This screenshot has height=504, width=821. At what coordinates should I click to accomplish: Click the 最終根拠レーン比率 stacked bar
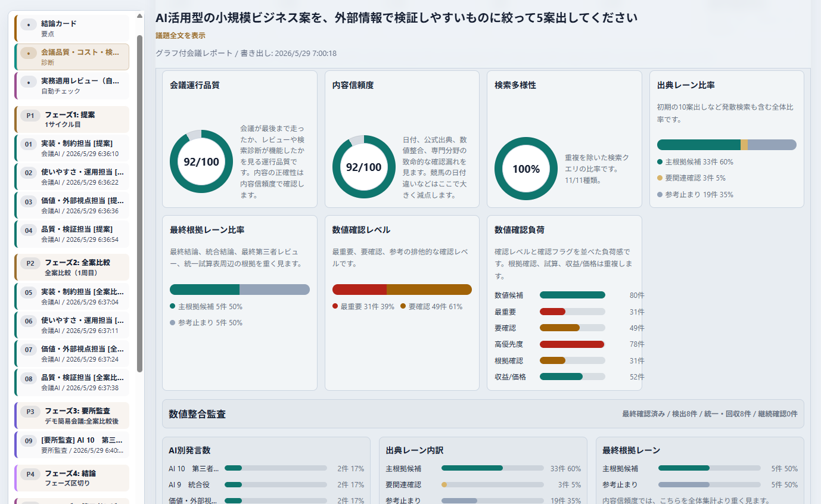coord(240,290)
